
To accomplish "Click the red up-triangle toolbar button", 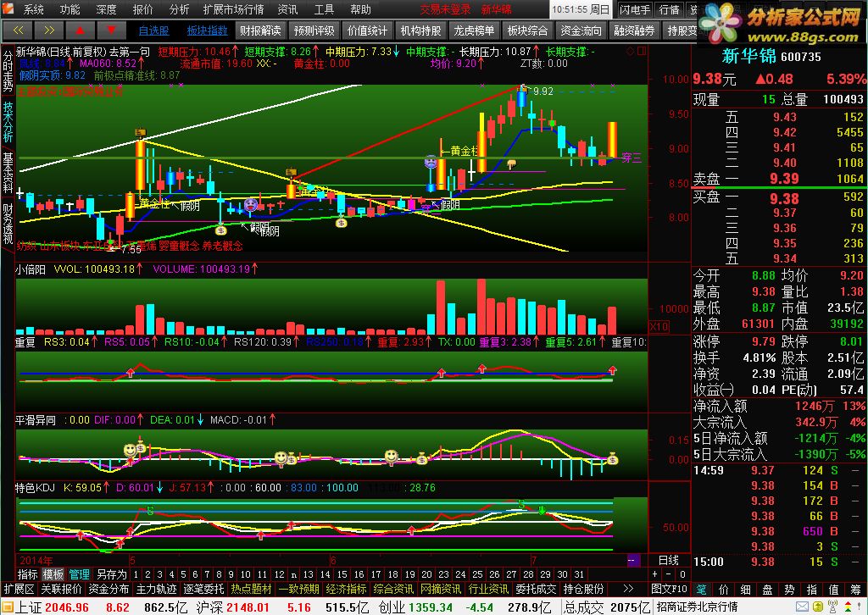I will tap(81, 30).
